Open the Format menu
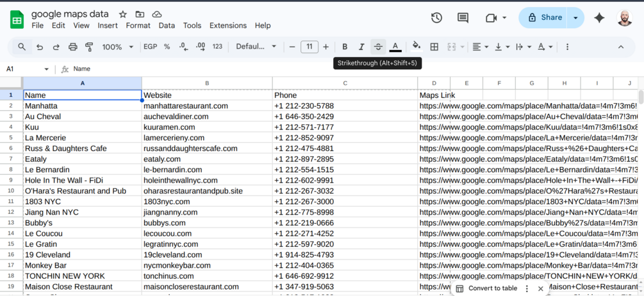Viewport: 644px width, 296px height. point(138,26)
